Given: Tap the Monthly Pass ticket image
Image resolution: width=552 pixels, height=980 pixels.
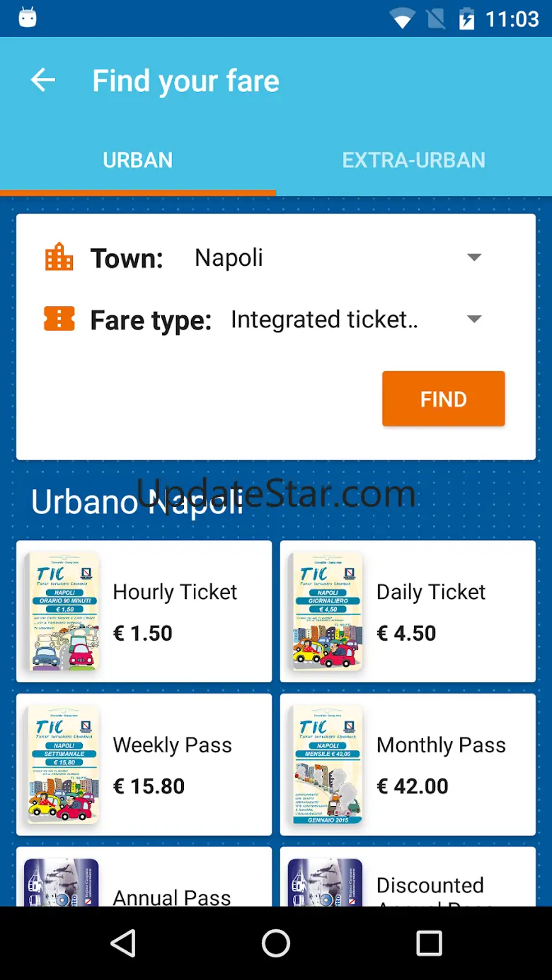Looking at the screenshot, I should click(327, 764).
